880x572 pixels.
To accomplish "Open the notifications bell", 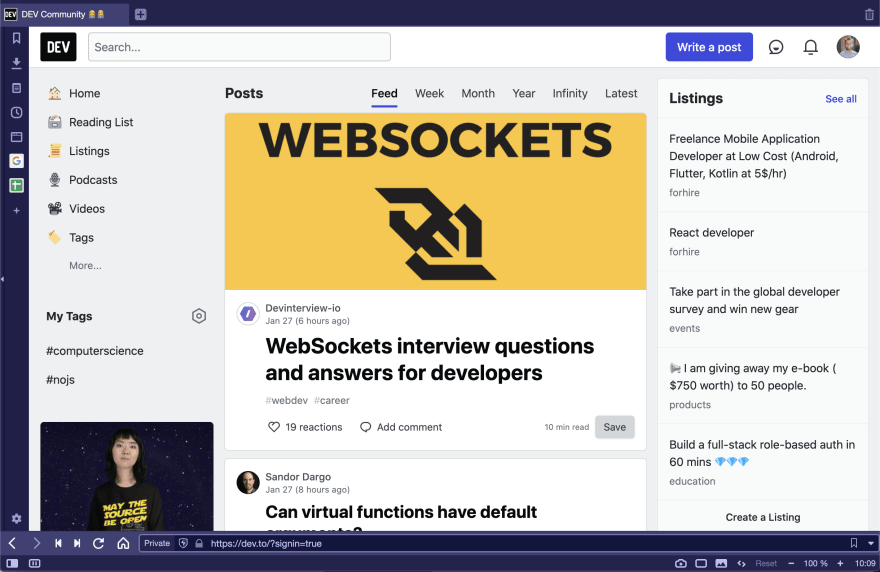I will pyautogui.click(x=810, y=47).
